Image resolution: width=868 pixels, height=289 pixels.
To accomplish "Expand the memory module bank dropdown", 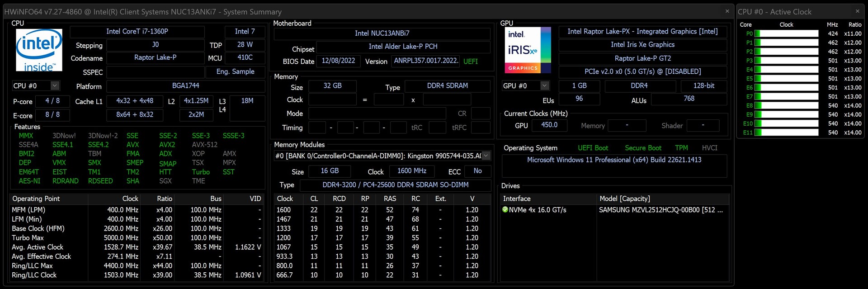I will pyautogui.click(x=486, y=156).
